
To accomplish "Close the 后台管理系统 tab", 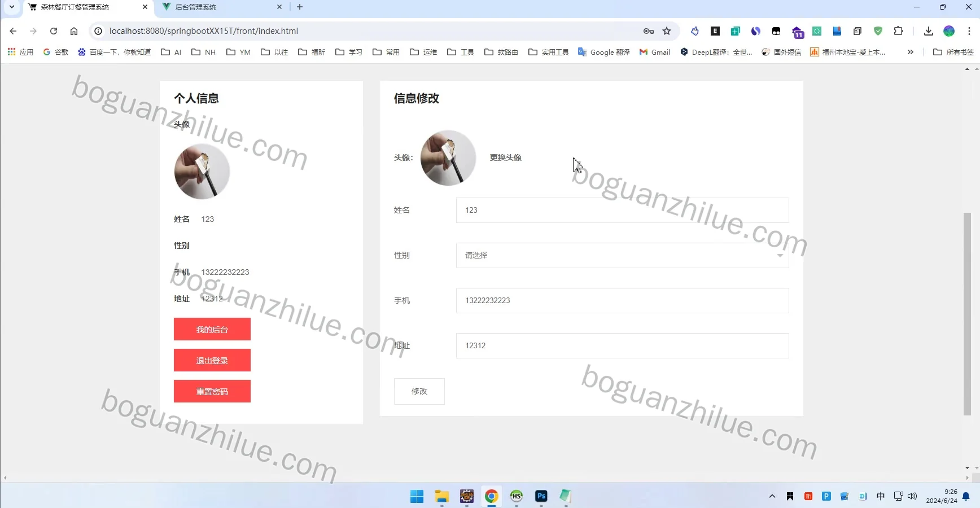I will (279, 7).
